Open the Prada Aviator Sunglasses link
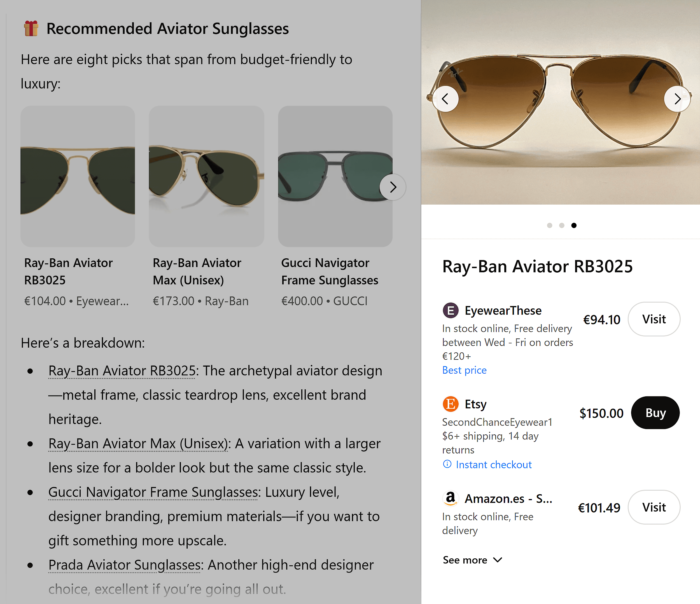This screenshot has height=604, width=700. coord(124,565)
